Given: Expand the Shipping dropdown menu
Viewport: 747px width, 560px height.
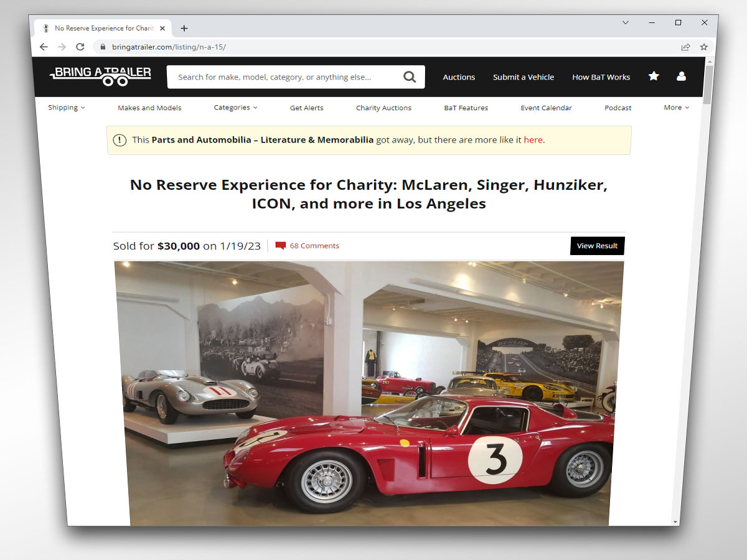Looking at the screenshot, I should (67, 108).
